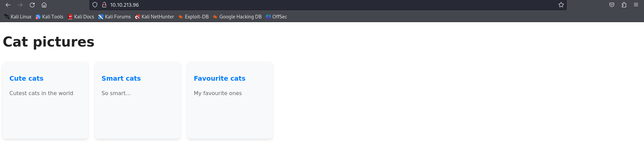The width and height of the screenshot is (644, 154).
Task: Open the Kali Docs bookmark
Action: (81, 17)
